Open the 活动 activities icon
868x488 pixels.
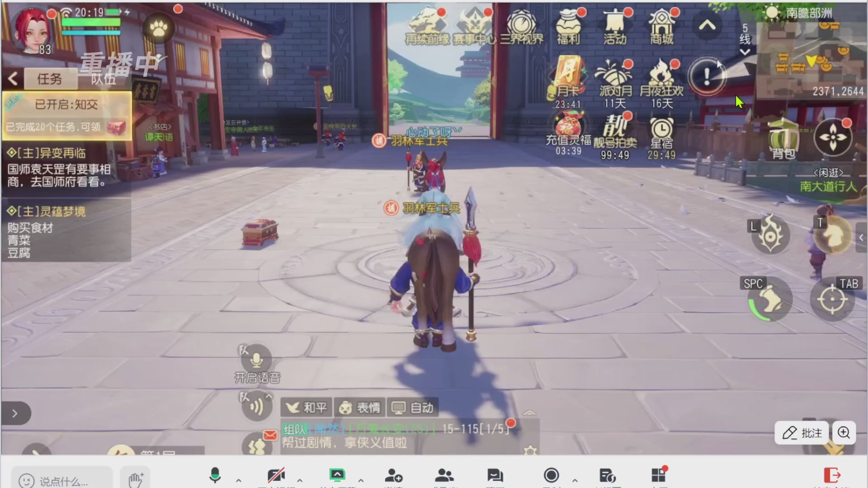[615, 27]
